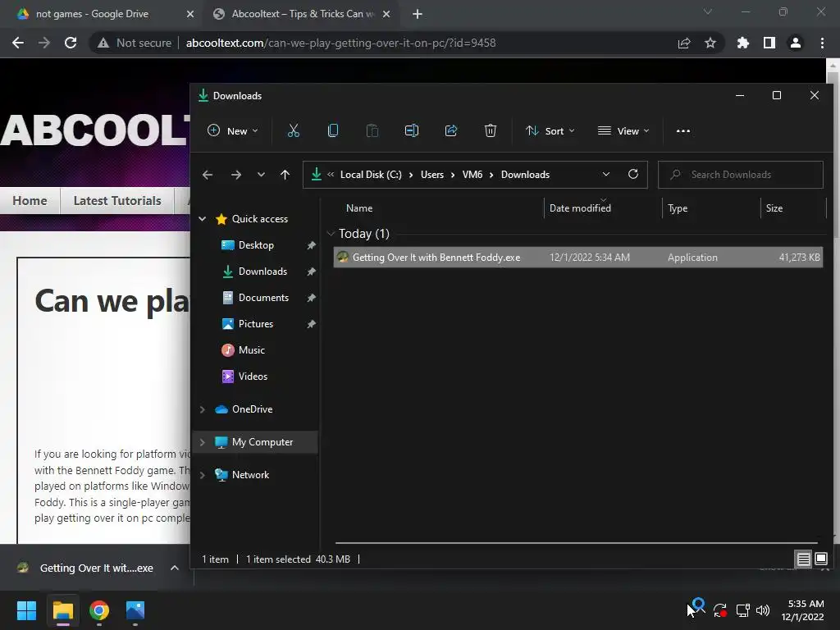The image size is (840, 630).
Task: Sort files by Type column header
Action: [678, 208]
